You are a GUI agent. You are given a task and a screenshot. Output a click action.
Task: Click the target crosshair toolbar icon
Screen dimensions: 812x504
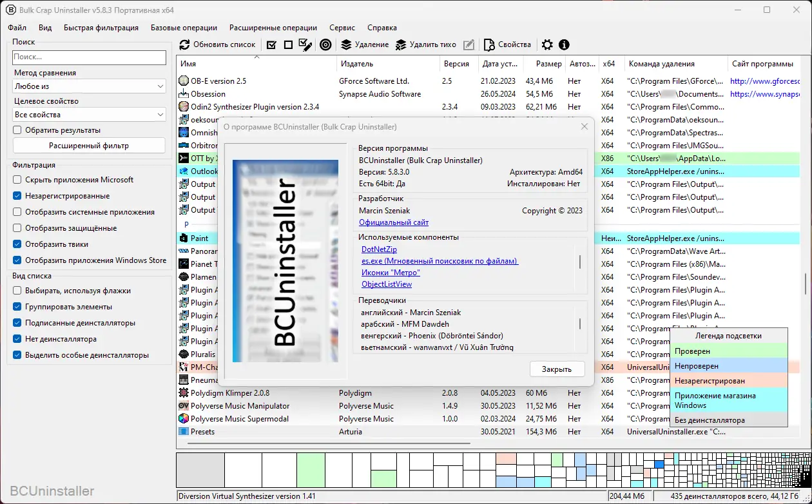tap(325, 44)
